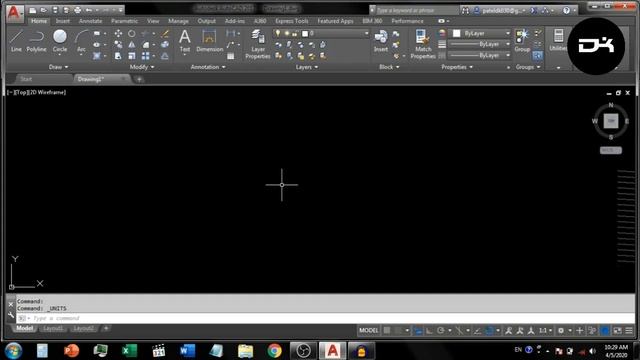Switch to the Insert ribbon tab
Image resolution: width=640 pixels, height=360 pixels.
click(x=62, y=21)
